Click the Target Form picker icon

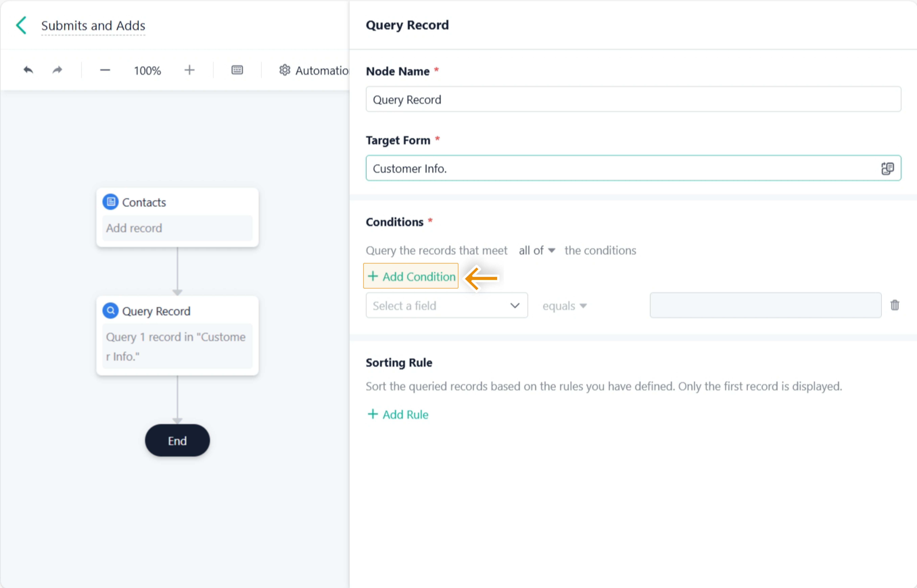tap(887, 168)
